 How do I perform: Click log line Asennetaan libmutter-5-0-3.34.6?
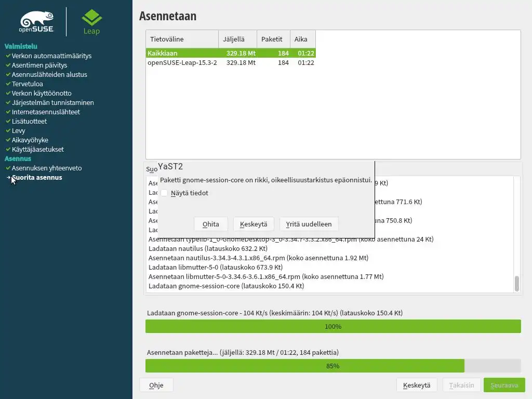pyautogui.click(x=266, y=276)
